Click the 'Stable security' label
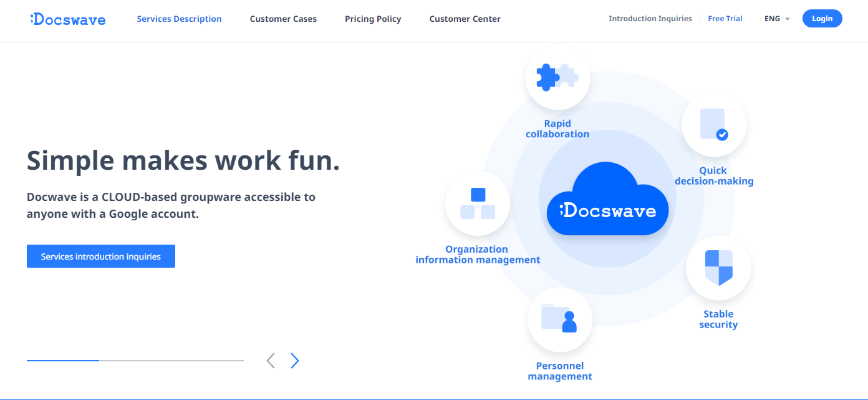The width and height of the screenshot is (868, 400). 718,320
